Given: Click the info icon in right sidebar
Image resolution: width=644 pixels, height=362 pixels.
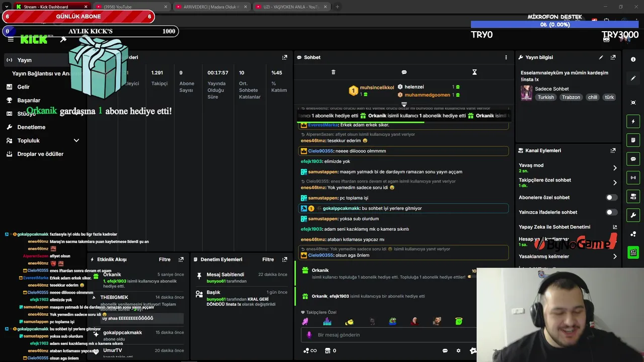Looking at the screenshot, I should click(633, 59).
